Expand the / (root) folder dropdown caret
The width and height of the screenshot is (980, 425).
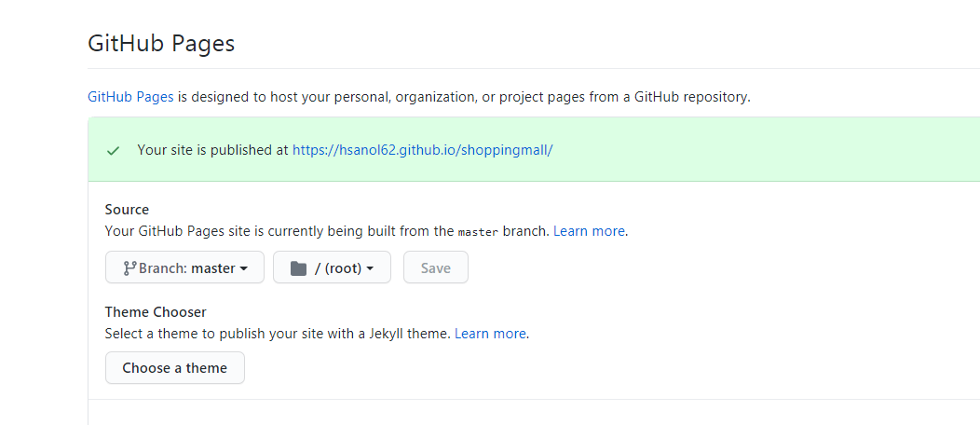pos(370,268)
